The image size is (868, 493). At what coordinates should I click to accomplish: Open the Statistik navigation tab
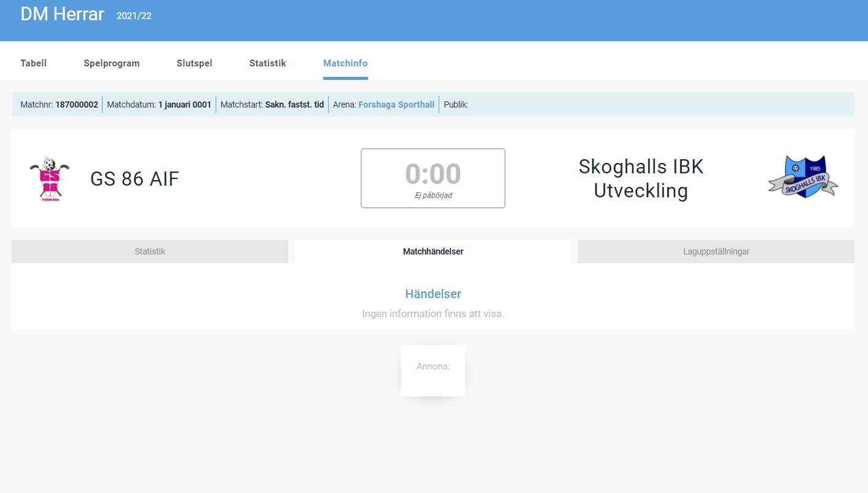[268, 63]
